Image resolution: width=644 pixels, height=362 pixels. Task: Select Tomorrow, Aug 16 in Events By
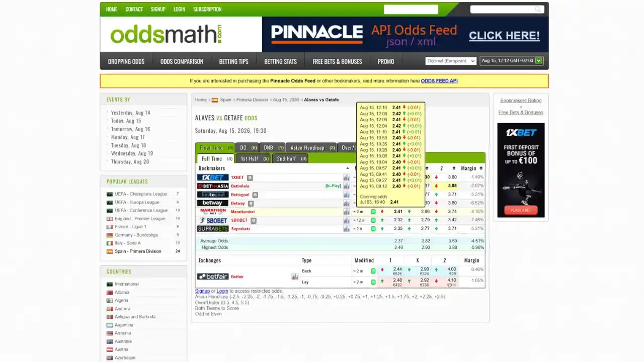point(131,129)
